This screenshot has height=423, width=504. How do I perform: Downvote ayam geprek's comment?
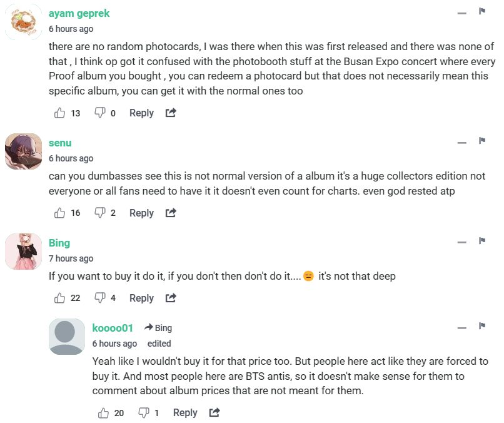pos(99,113)
